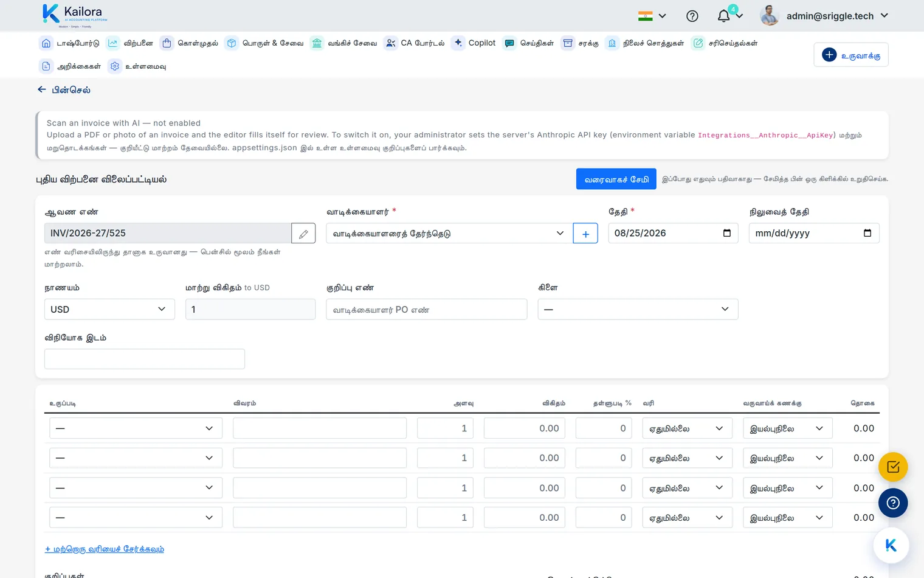Viewport: 924px width, 578px height.
Task: Open calendar picker for தேதி field
Action: coord(726,233)
